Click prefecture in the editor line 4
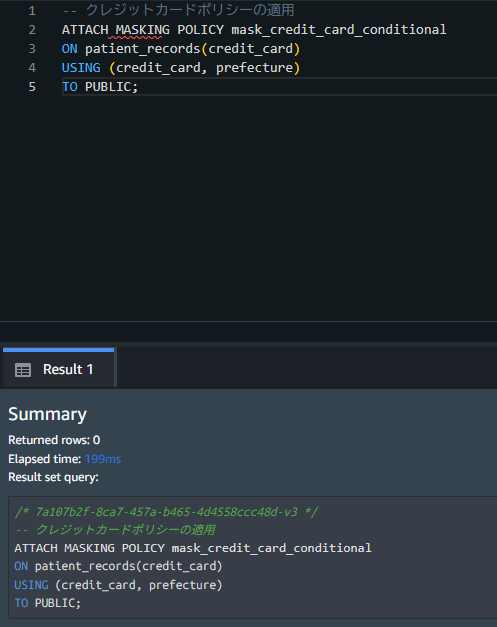This screenshot has width=497, height=627. 254,68
